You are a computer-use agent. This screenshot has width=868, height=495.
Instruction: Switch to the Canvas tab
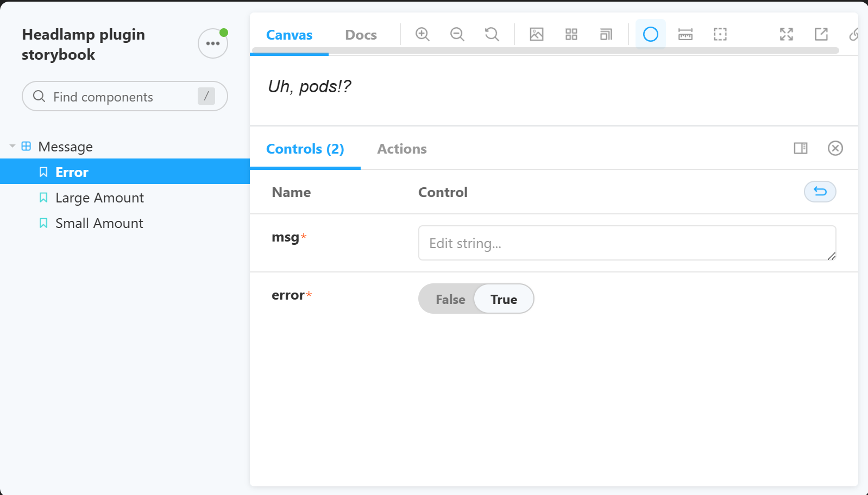pos(290,35)
